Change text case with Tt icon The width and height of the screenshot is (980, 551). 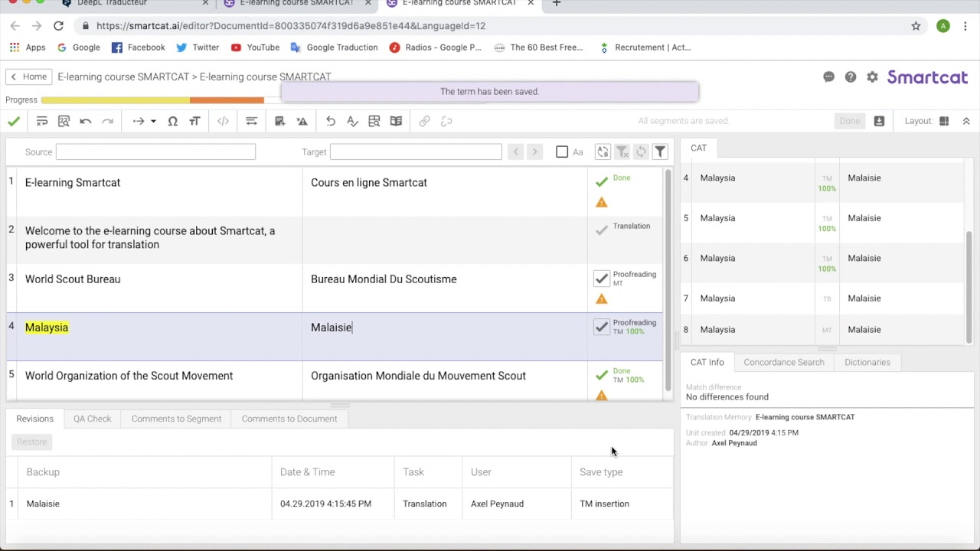coord(194,121)
